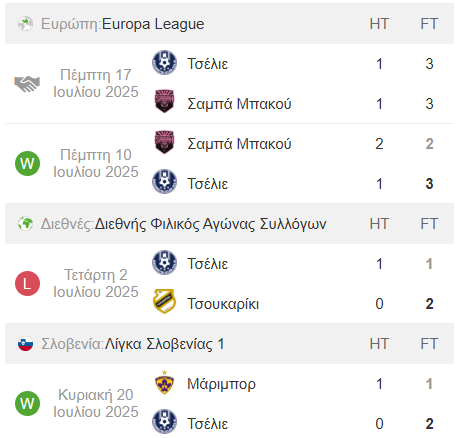The width and height of the screenshot is (456, 438).
Task: Select the Σλοβενία: country label
Action: click(73, 344)
